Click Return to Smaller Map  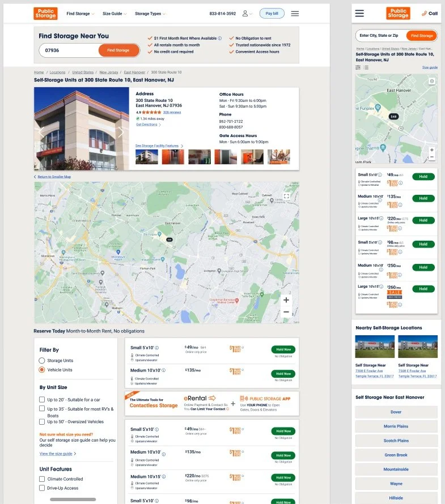pos(53,177)
